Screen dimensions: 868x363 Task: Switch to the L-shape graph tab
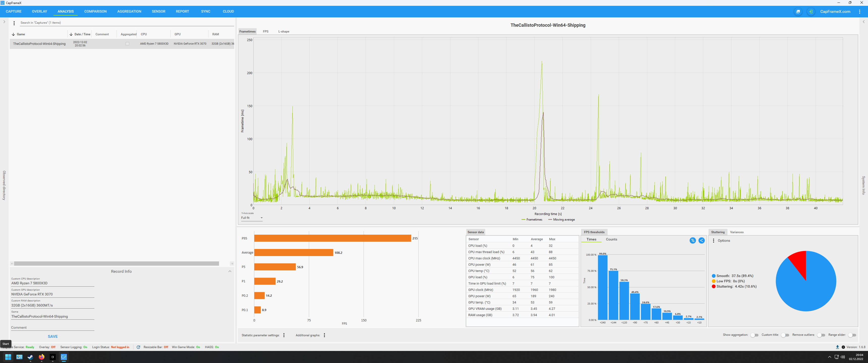[283, 32]
